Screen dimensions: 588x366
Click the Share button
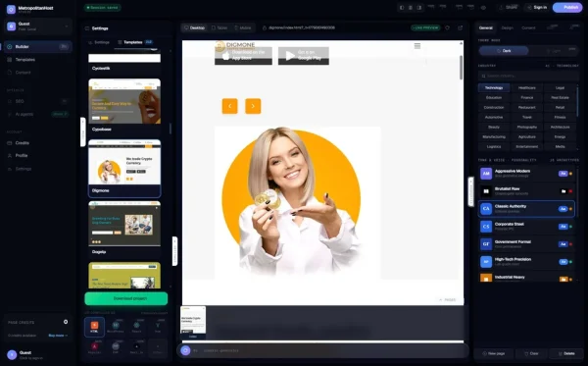click(508, 8)
